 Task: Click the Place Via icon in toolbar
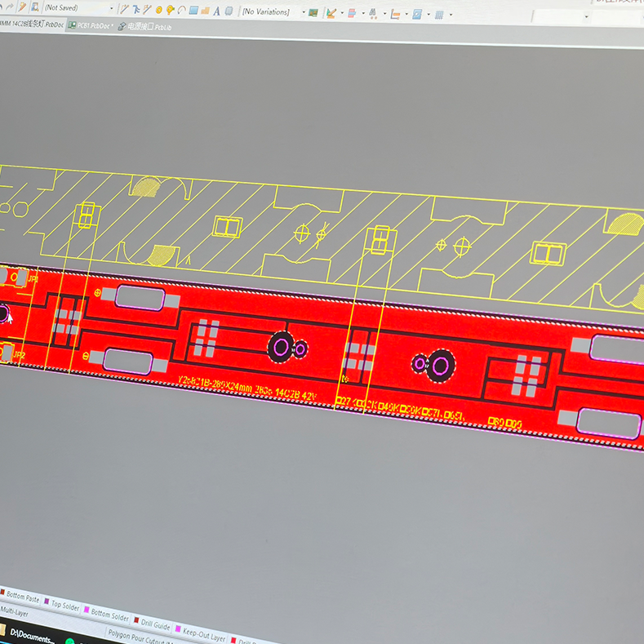pyautogui.click(x=170, y=11)
